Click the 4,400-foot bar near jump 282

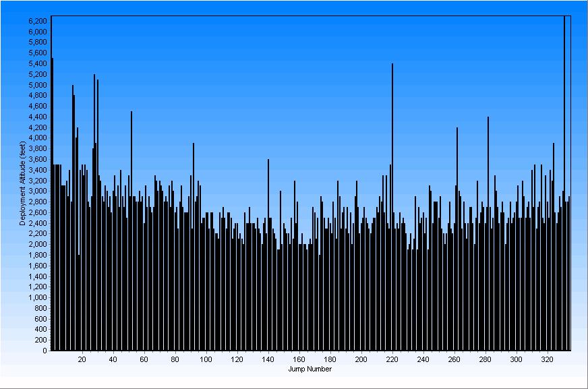[x=488, y=234]
